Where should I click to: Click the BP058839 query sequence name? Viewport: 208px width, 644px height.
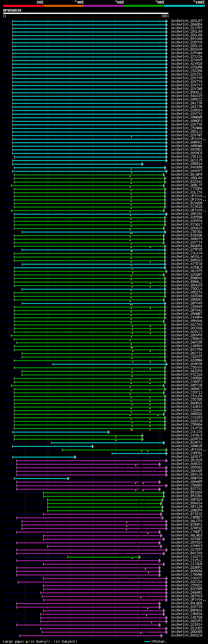tap(12, 10)
